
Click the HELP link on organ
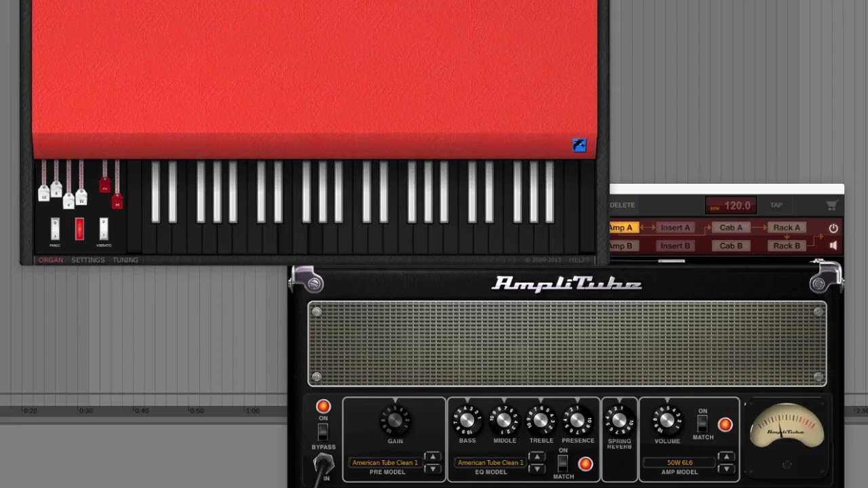pyautogui.click(x=578, y=260)
